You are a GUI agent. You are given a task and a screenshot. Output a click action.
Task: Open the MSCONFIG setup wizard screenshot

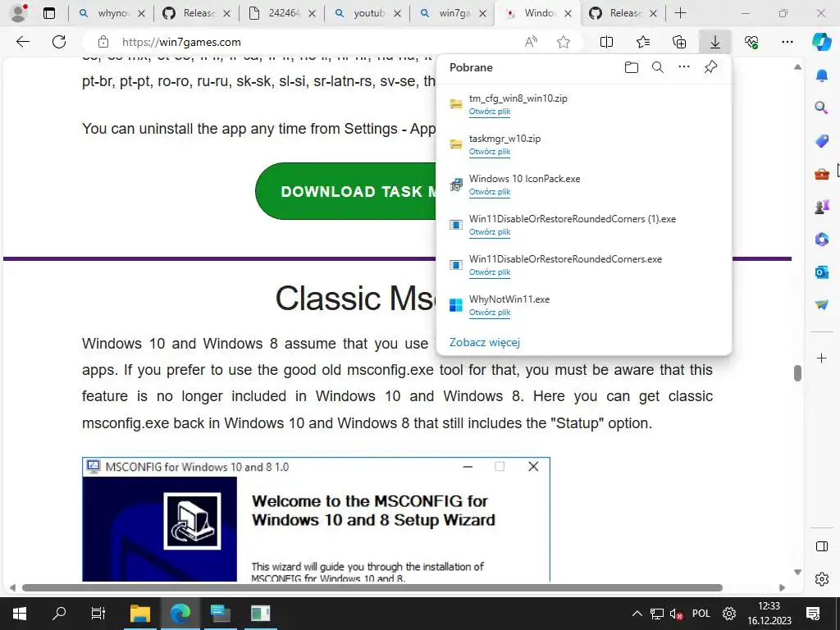316,519
